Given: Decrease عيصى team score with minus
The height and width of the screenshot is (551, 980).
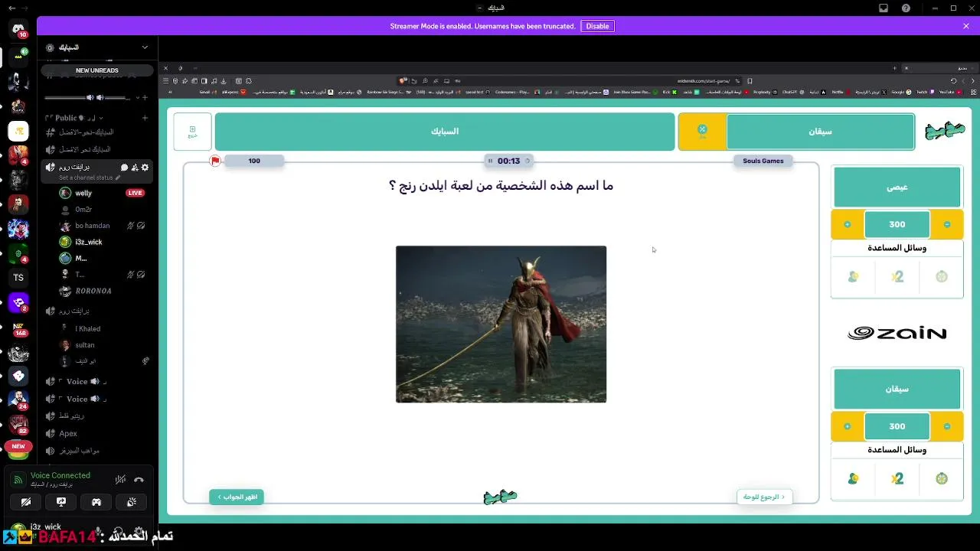Looking at the screenshot, I should pyautogui.click(x=947, y=224).
